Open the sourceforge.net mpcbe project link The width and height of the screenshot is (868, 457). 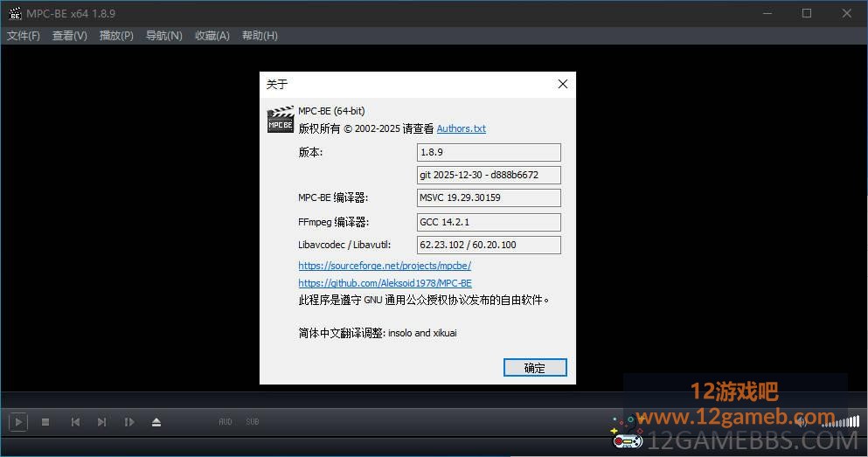click(x=385, y=266)
